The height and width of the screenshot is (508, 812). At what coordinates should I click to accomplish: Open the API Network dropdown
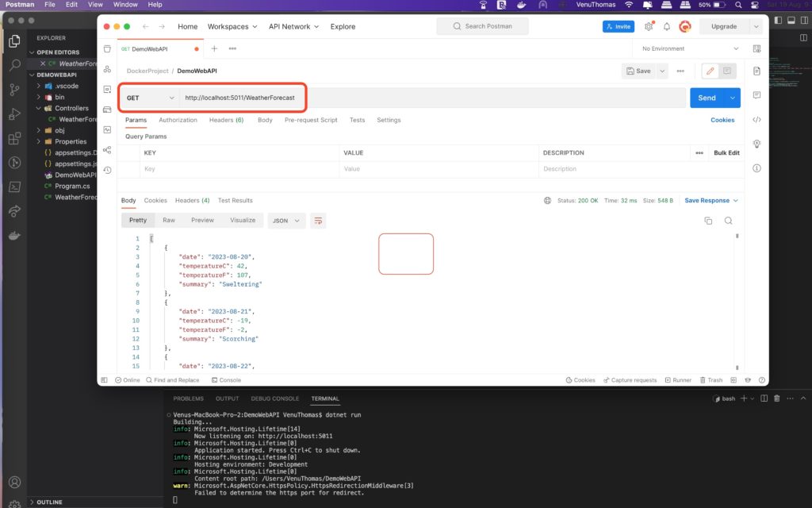tap(293, 26)
